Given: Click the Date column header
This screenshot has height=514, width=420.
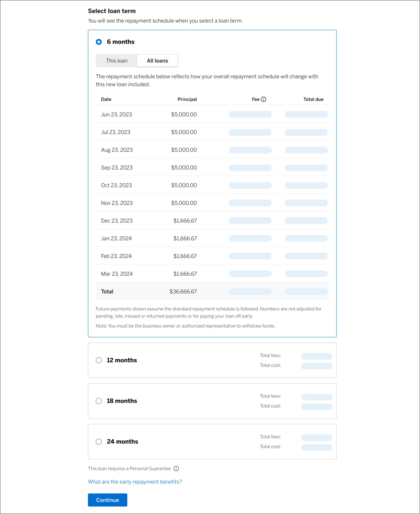Looking at the screenshot, I should click(106, 99).
